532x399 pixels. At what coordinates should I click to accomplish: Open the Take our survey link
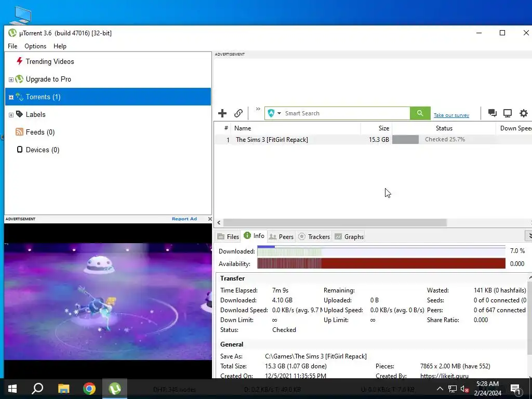tap(451, 115)
